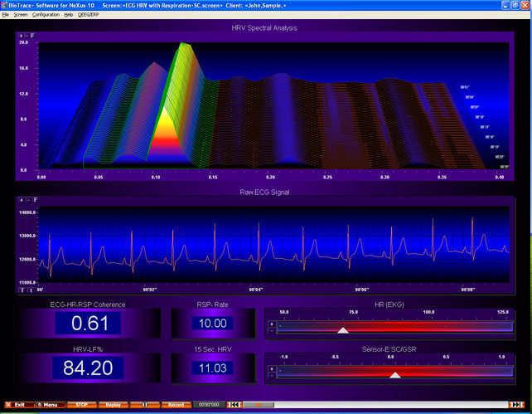Click the F button on Raw ECG Signal
Image resolution: width=532 pixels, height=414 pixels.
point(36,200)
